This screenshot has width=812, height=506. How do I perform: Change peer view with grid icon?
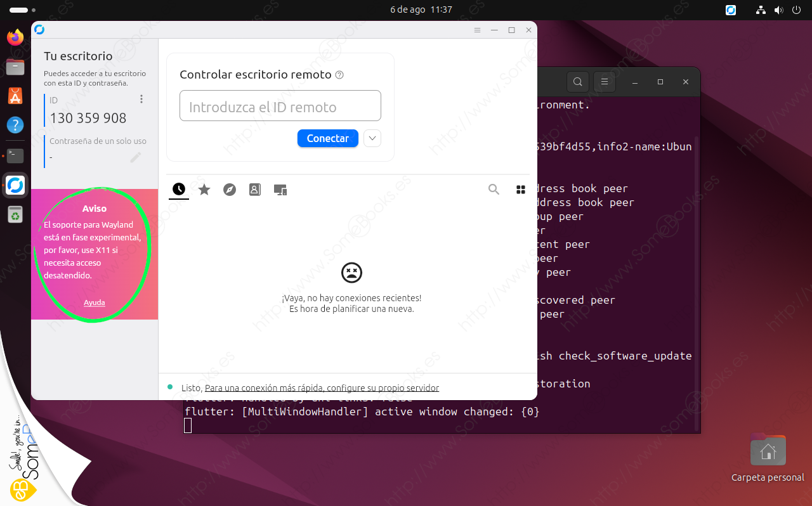[x=521, y=189]
